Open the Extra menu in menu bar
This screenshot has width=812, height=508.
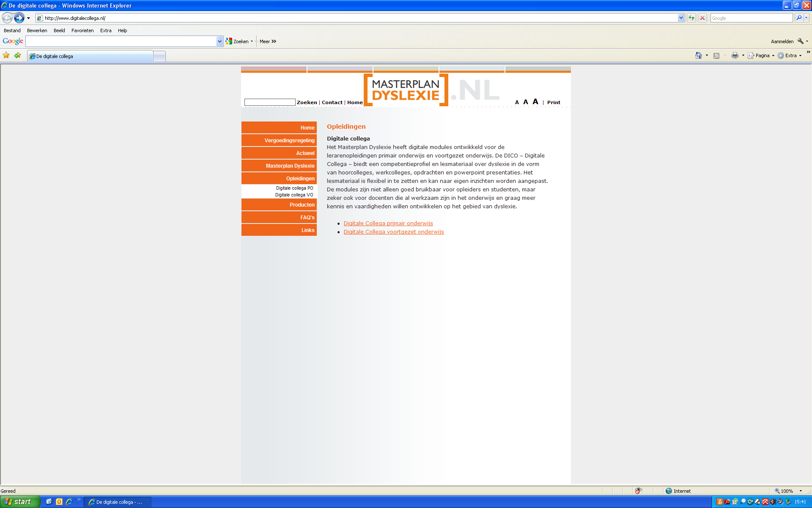click(106, 30)
